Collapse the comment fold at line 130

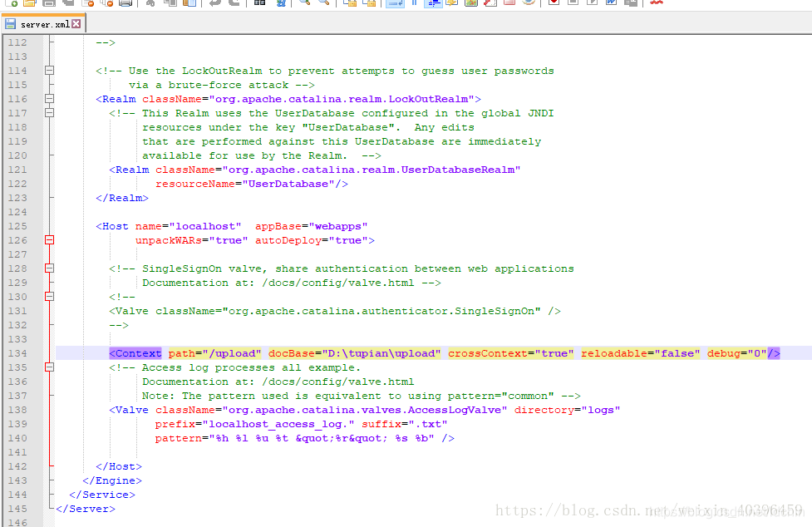click(49, 297)
